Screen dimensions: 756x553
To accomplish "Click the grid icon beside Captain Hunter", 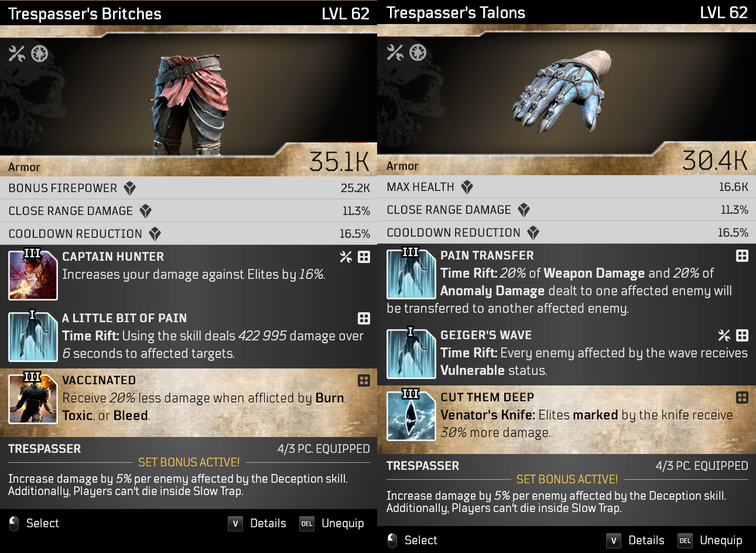I will pos(364,257).
